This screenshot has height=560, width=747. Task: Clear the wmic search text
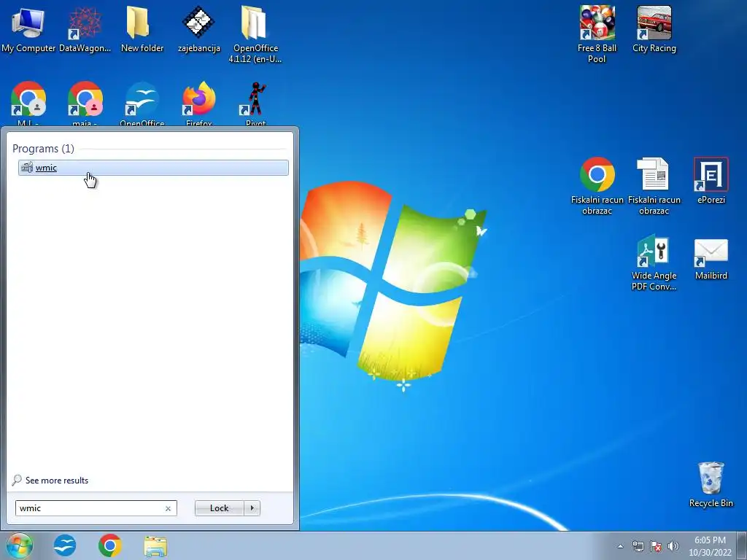(x=169, y=508)
